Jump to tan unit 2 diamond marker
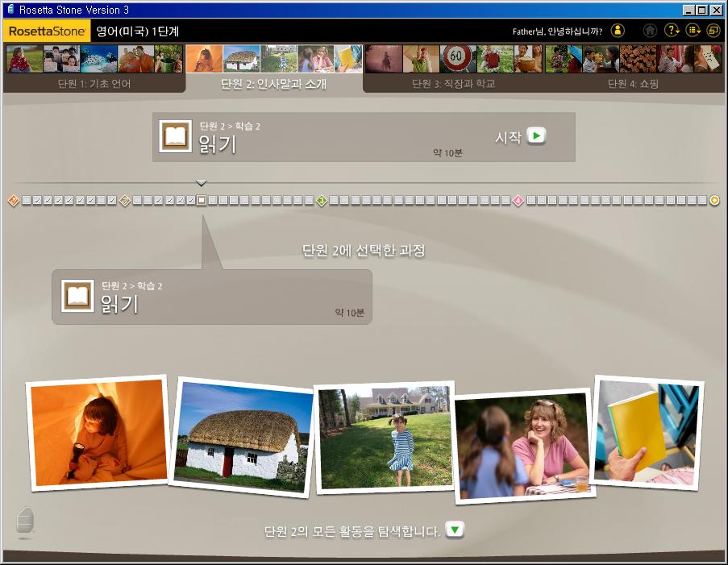This screenshot has height=565, width=728. pyautogui.click(x=125, y=201)
